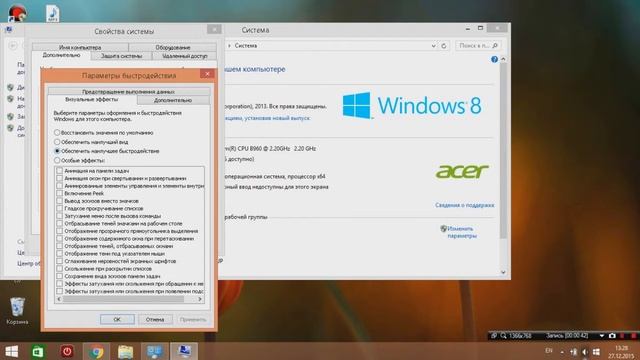The width and height of the screenshot is (640, 360).
Task: Open Google Chrome from the taskbar
Action: pyautogui.click(x=97, y=351)
